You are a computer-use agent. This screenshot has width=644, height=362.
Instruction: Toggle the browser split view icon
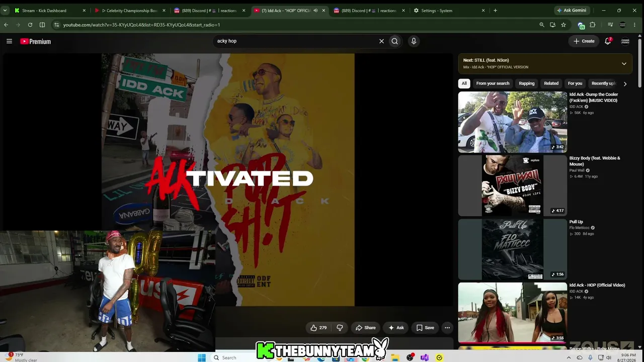(x=42, y=25)
